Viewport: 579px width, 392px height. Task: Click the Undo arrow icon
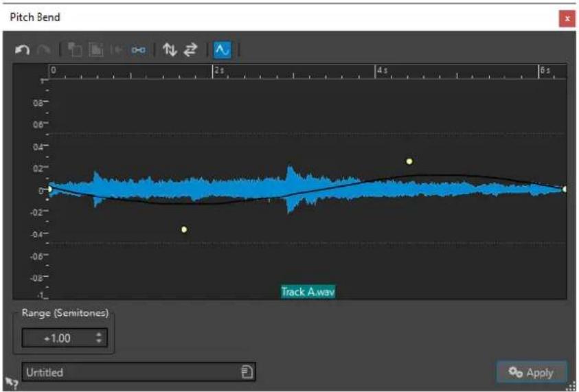click(22, 50)
